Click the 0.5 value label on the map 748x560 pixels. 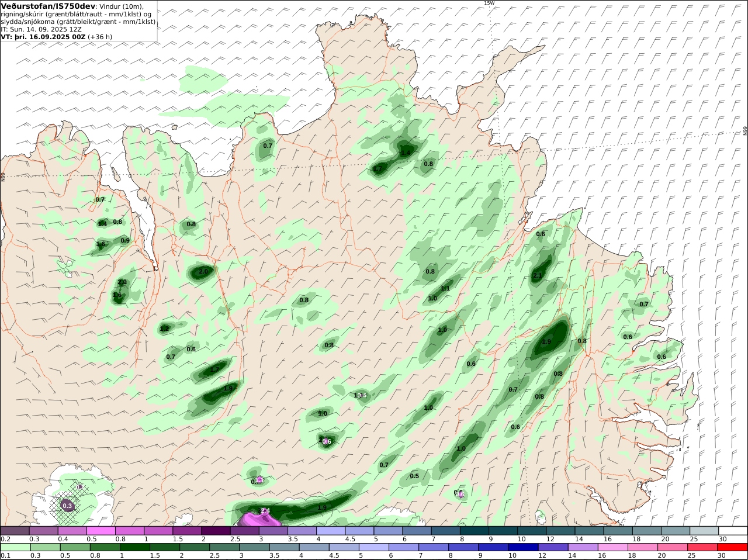pyautogui.click(x=414, y=476)
